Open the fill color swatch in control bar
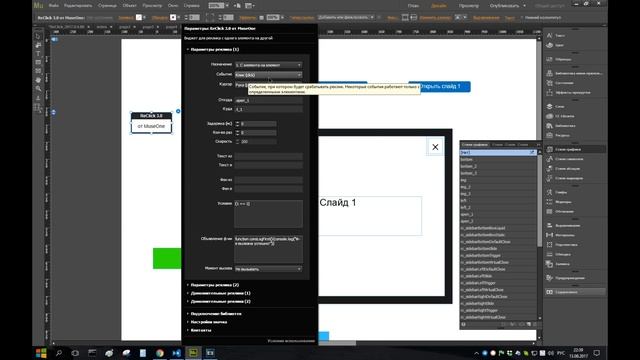The image size is (640, 360). 139,18
